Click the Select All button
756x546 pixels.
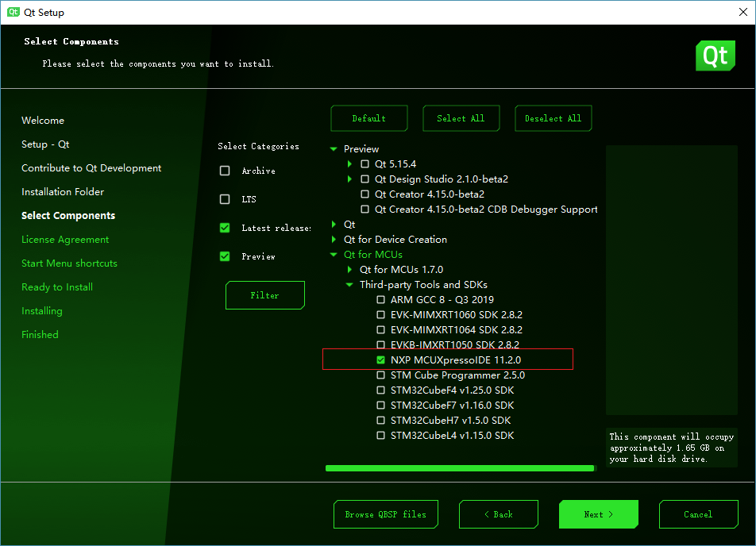pos(461,118)
